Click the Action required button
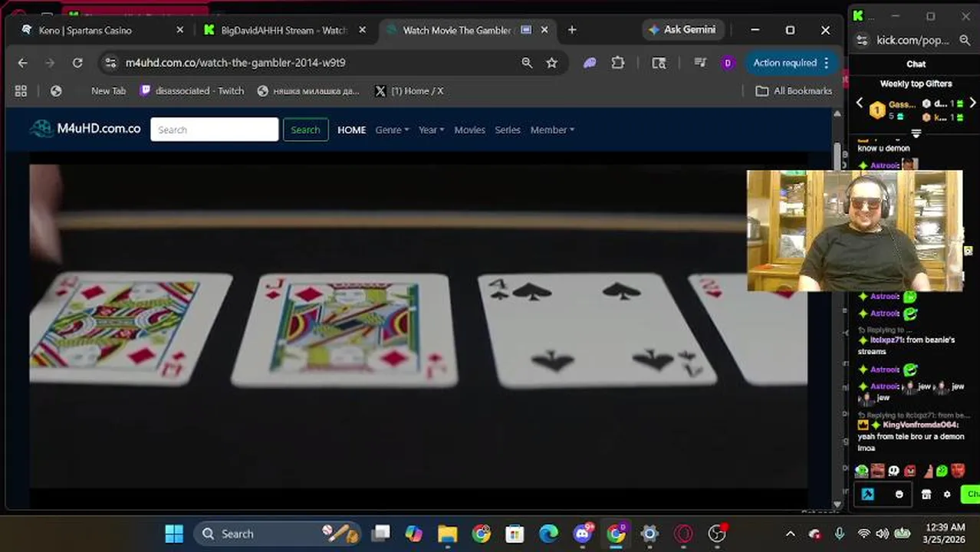 point(791,63)
